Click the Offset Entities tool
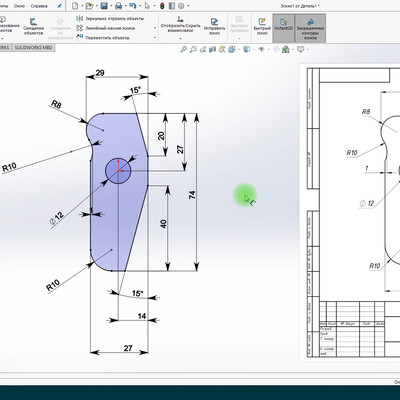Screen dimensions: 400x400 pos(33,27)
